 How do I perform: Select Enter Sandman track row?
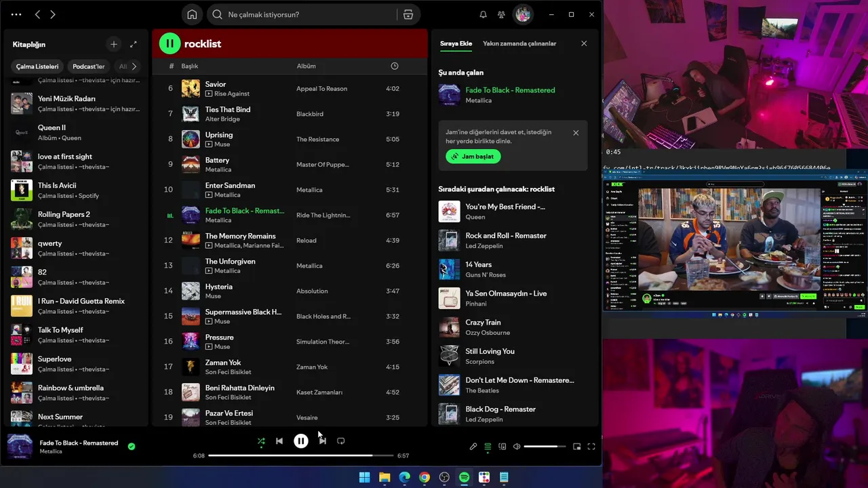290,190
